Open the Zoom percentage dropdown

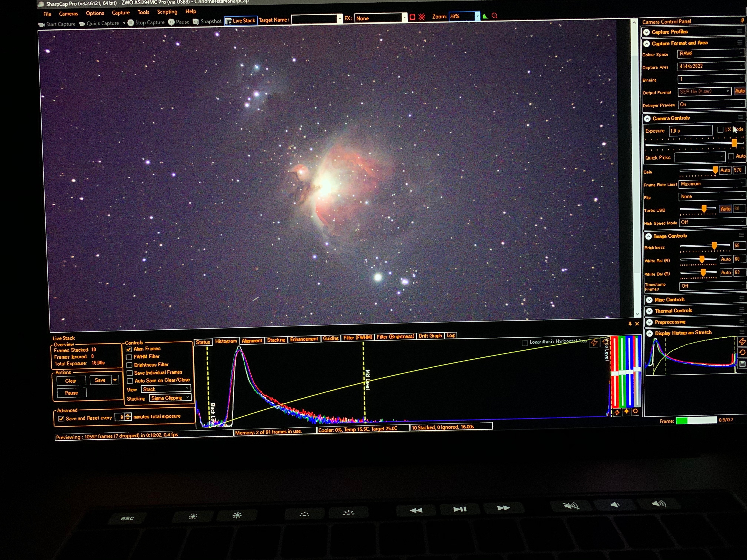477,16
